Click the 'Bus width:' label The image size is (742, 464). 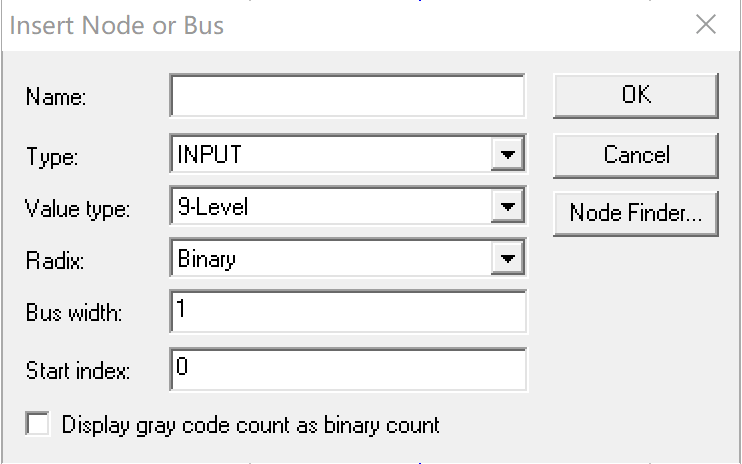[x=74, y=313]
